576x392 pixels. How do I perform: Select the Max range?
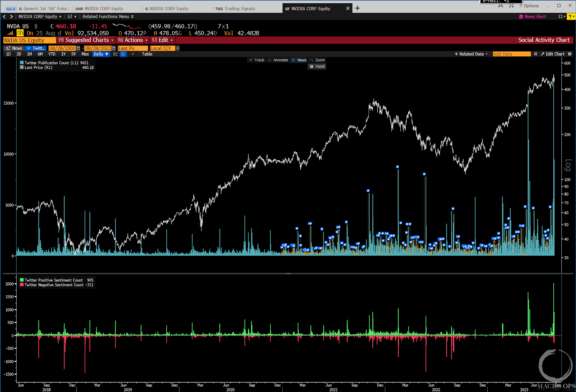tap(85, 54)
